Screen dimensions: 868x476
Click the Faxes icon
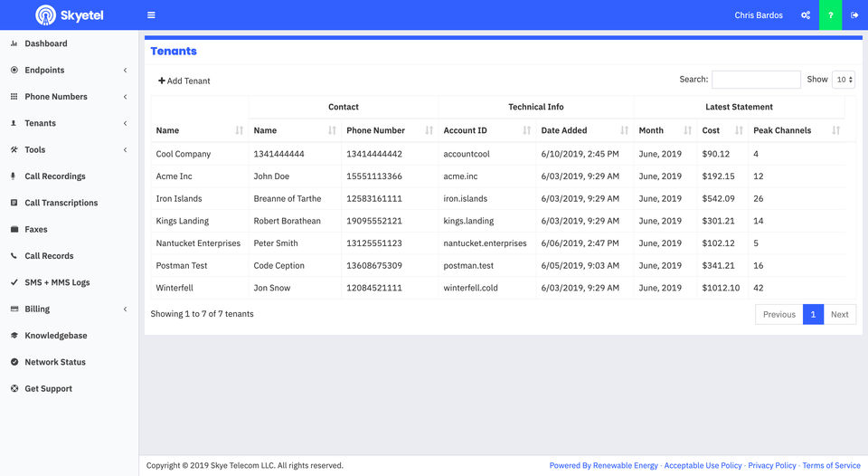click(x=14, y=230)
